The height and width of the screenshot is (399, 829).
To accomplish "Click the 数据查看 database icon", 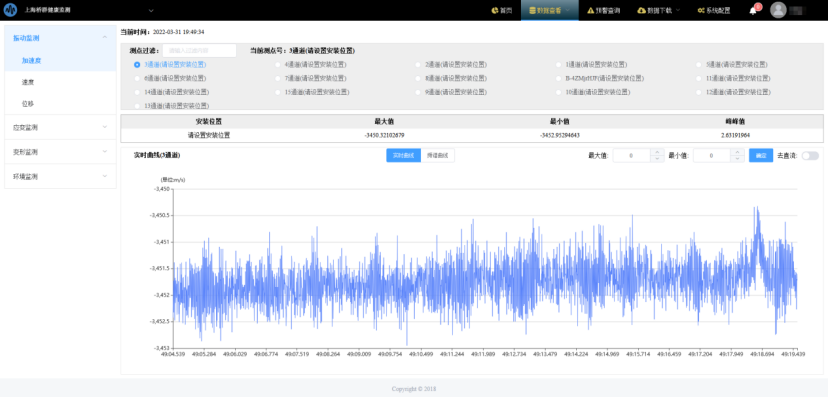I will pos(532,10).
